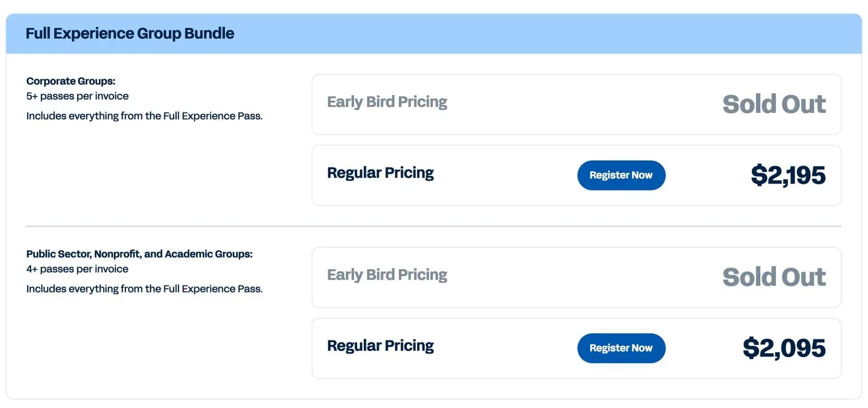Image resolution: width=868 pixels, height=408 pixels.
Task: Click the $2,095 price text
Action: click(784, 348)
